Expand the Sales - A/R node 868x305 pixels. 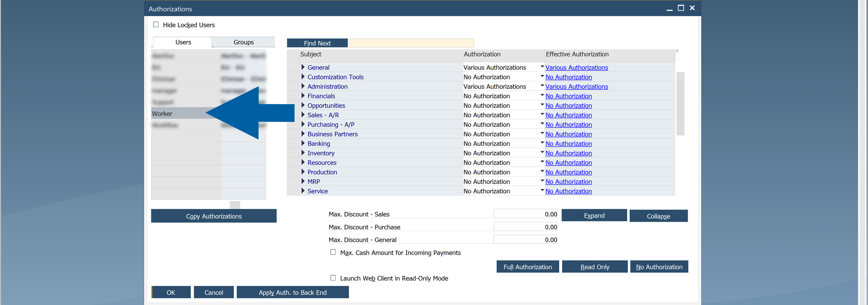click(303, 115)
